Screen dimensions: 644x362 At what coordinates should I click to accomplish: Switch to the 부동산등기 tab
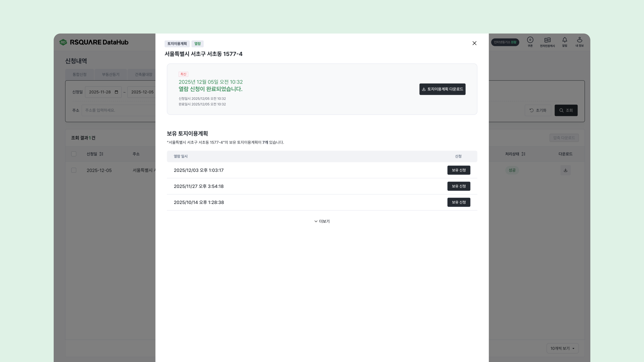(x=111, y=74)
